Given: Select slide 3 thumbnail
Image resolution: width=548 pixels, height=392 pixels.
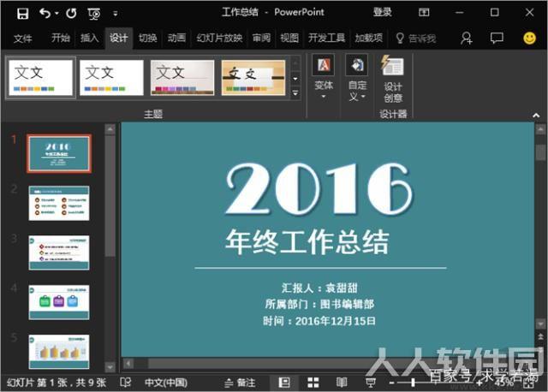Looking at the screenshot, I should point(59,252).
